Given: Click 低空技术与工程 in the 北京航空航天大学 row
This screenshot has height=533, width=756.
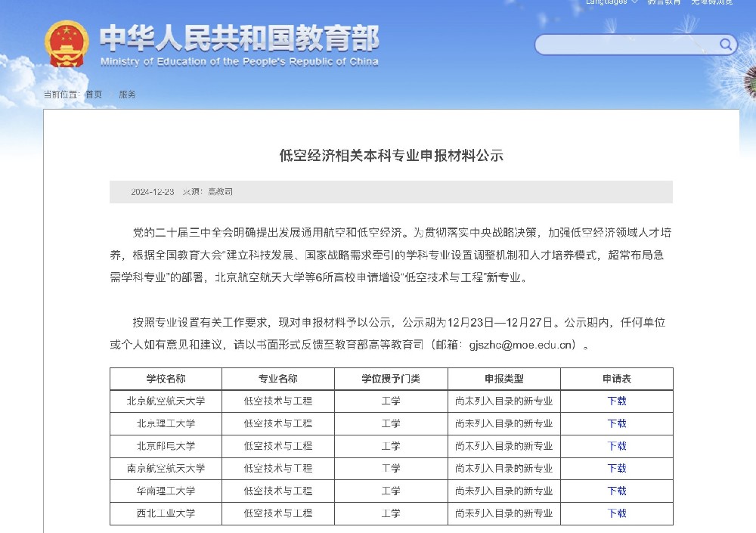Looking at the screenshot, I should 278,401.
